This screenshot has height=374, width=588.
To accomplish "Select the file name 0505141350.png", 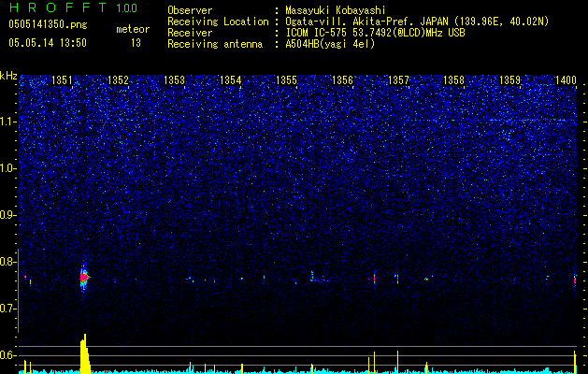I will (x=48, y=25).
